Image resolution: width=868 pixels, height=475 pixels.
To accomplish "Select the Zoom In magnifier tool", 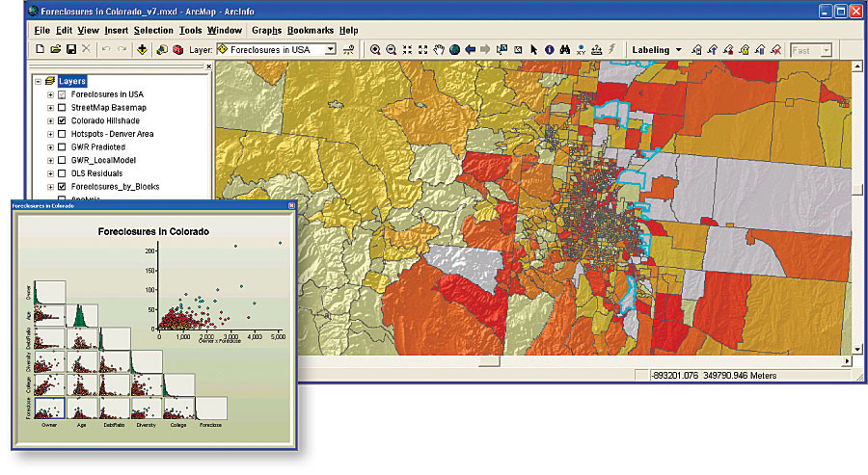I will coord(375,50).
